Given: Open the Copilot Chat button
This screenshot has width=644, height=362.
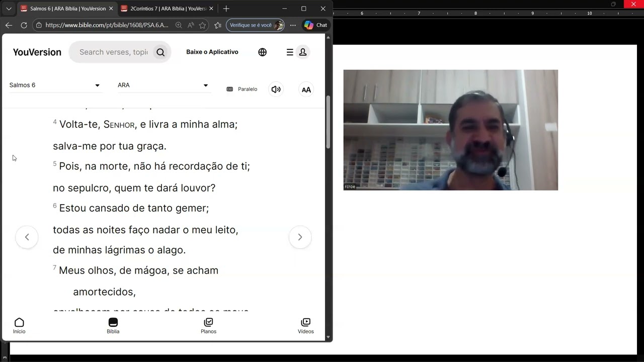Looking at the screenshot, I should 316,25.
